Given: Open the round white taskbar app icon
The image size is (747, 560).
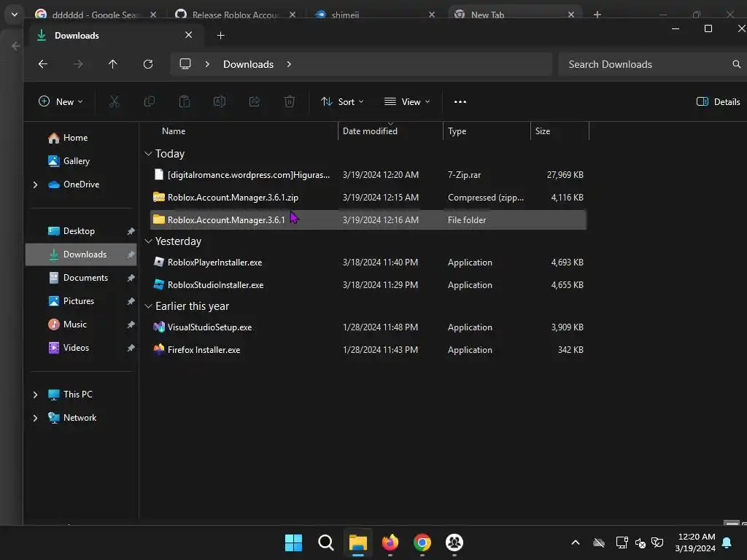Looking at the screenshot, I should 454,542.
